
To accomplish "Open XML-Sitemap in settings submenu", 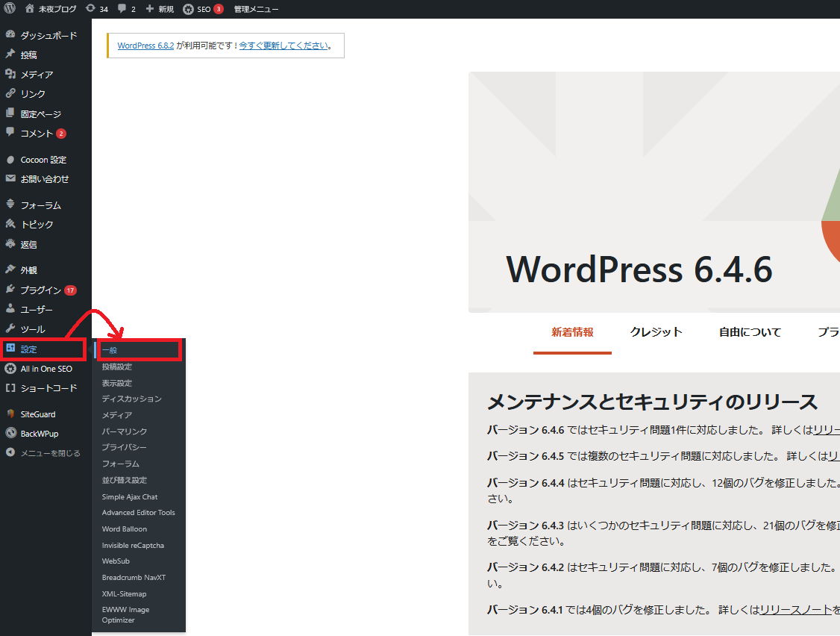I will (x=124, y=593).
